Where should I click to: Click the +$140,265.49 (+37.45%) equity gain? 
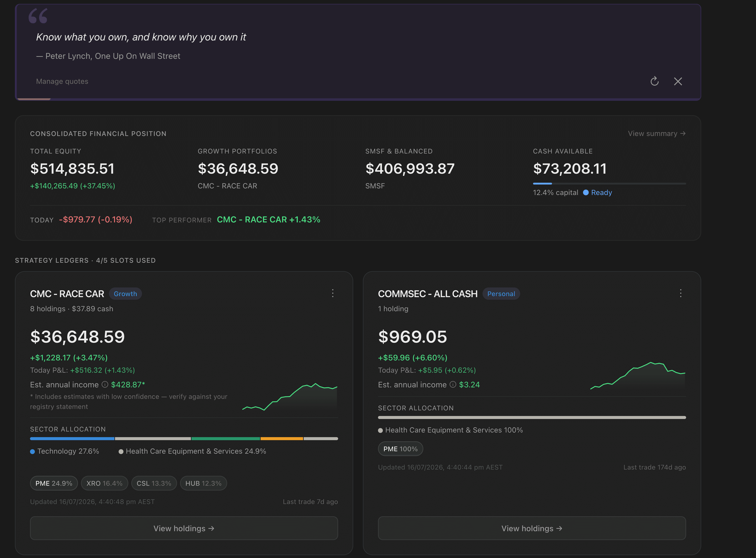(72, 186)
